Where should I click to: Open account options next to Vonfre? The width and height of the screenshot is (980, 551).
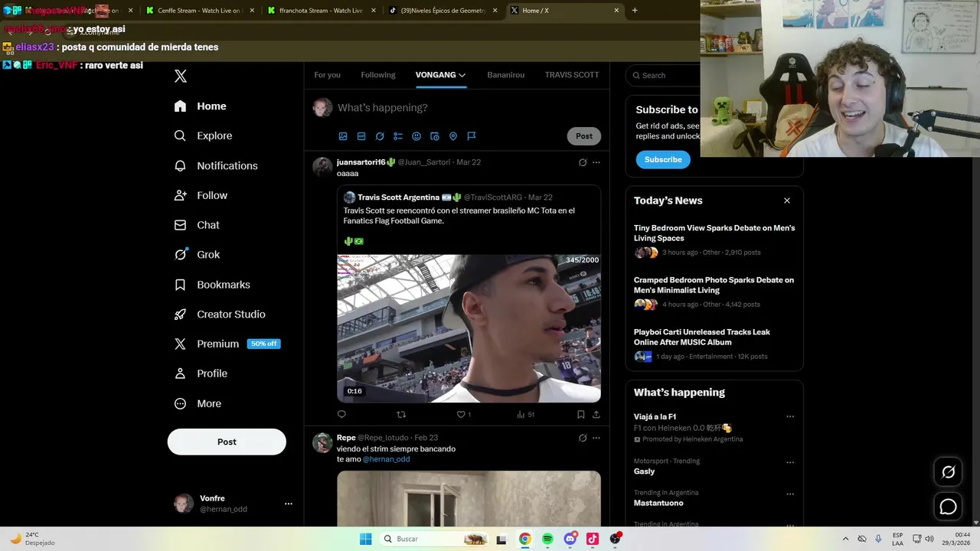tap(289, 504)
